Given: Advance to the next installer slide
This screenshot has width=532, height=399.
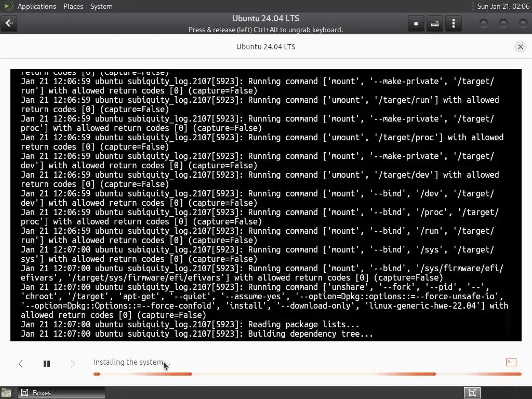Looking at the screenshot, I should (73, 364).
